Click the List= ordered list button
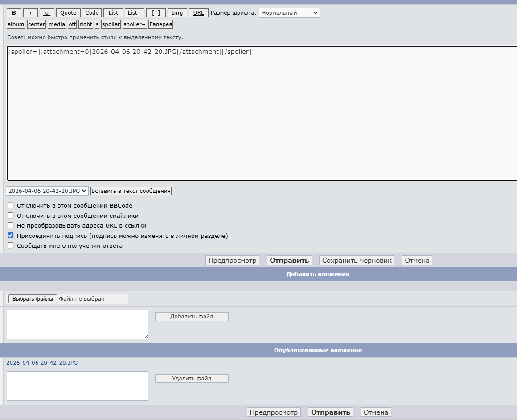Image resolution: width=517 pixels, height=420 pixels. coord(134,13)
